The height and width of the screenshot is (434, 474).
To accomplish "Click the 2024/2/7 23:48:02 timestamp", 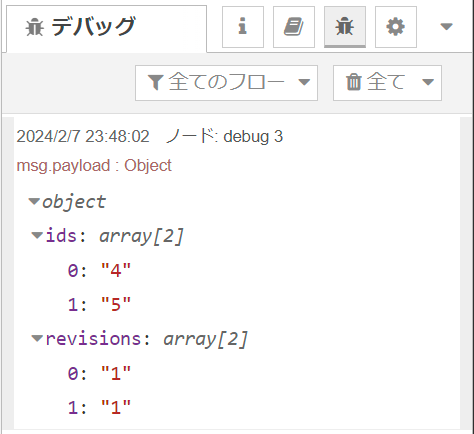I will click(83, 136).
